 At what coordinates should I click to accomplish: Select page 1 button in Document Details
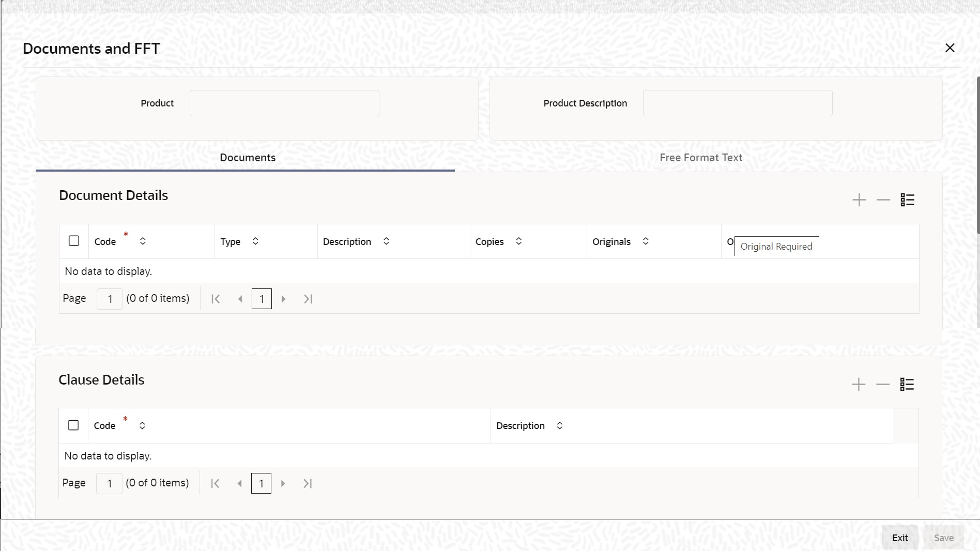[262, 299]
